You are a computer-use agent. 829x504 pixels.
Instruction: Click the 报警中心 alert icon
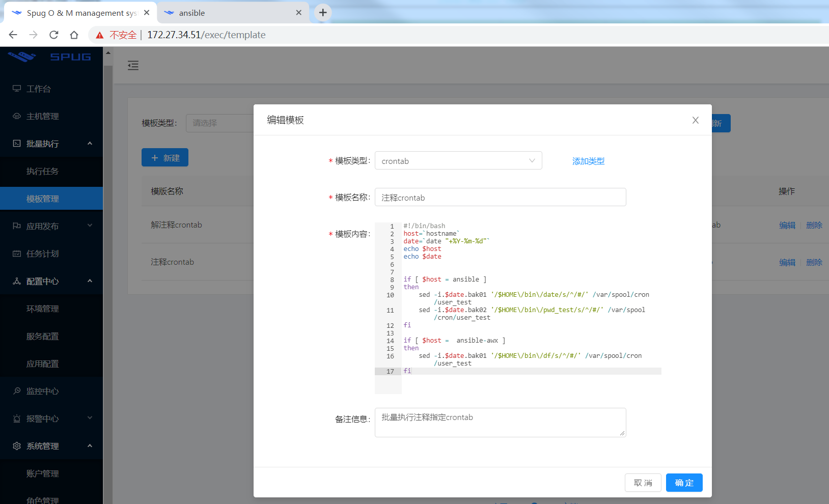(17, 418)
